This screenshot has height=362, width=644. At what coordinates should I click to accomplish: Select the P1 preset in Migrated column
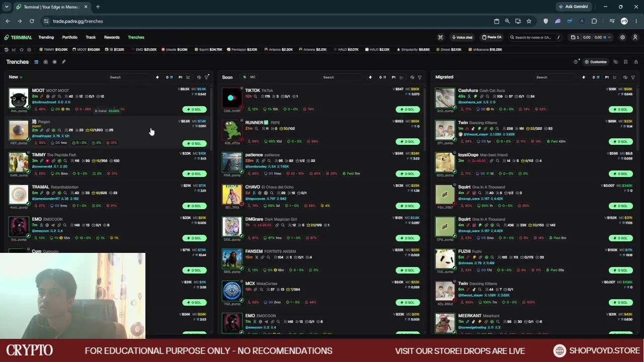click(x=607, y=77)
